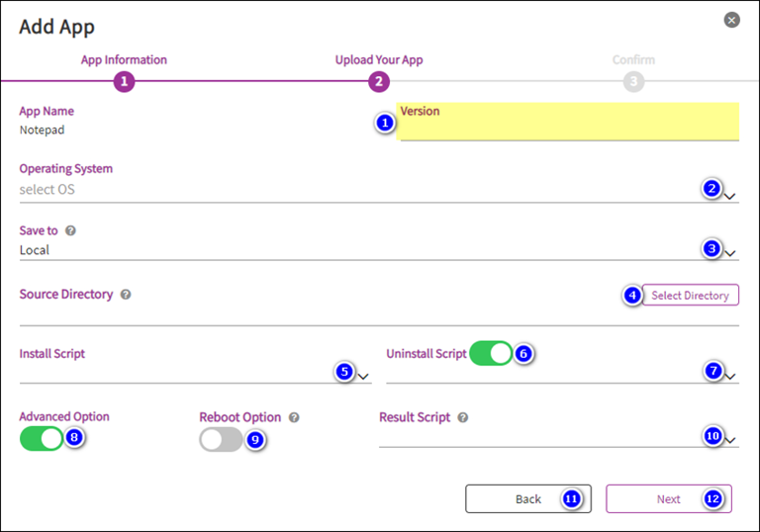The width and height of the screenshot is (760, 532).
Task: Click the step 2 circle marker
Action: [x=379, y=82]
